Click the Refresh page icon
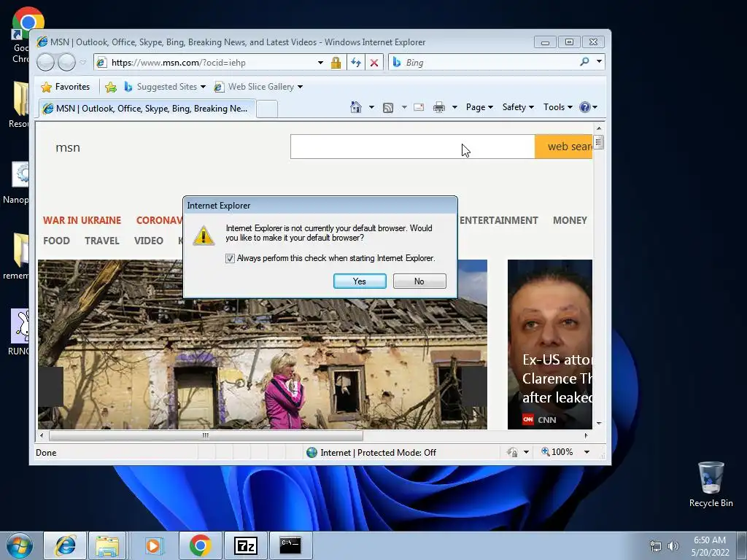This screenshot has height=560, width=747. 356,63
